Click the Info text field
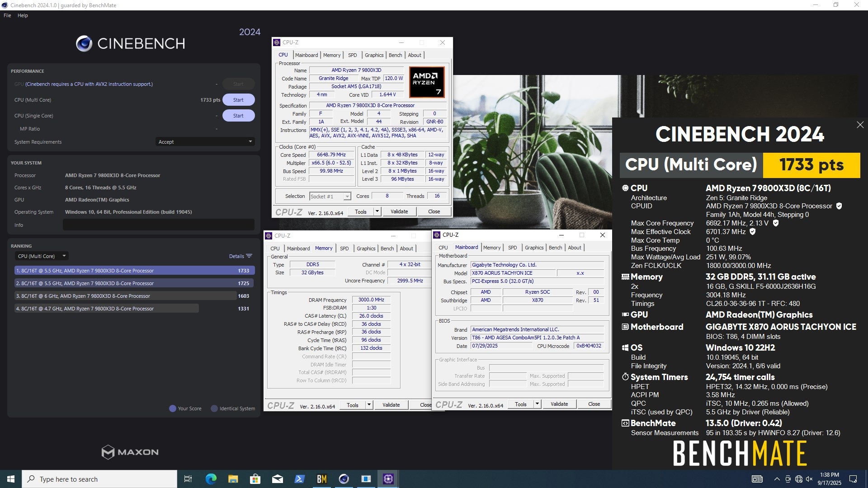868x488 pixels. 158,225
